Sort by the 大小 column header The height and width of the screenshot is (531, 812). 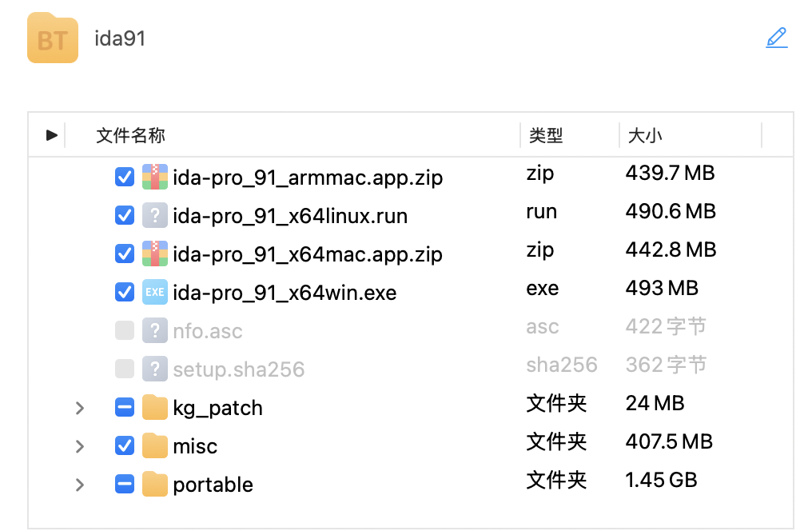point(645,136)
